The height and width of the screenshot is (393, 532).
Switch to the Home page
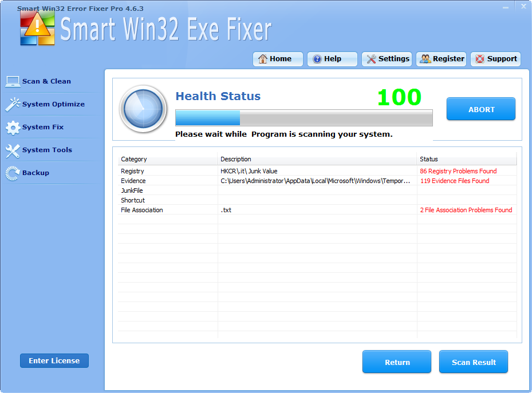278,58
